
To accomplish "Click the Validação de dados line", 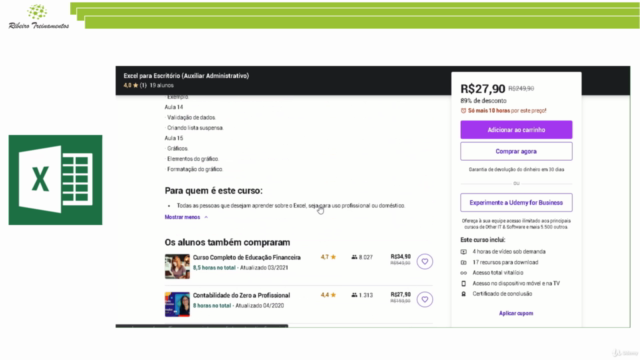I will pos(191,118).
